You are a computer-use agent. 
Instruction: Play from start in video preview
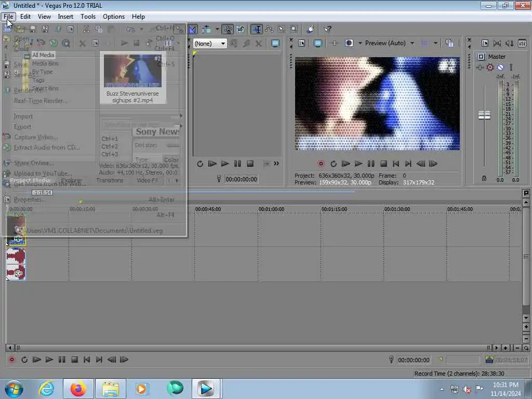tap(345, 164)
